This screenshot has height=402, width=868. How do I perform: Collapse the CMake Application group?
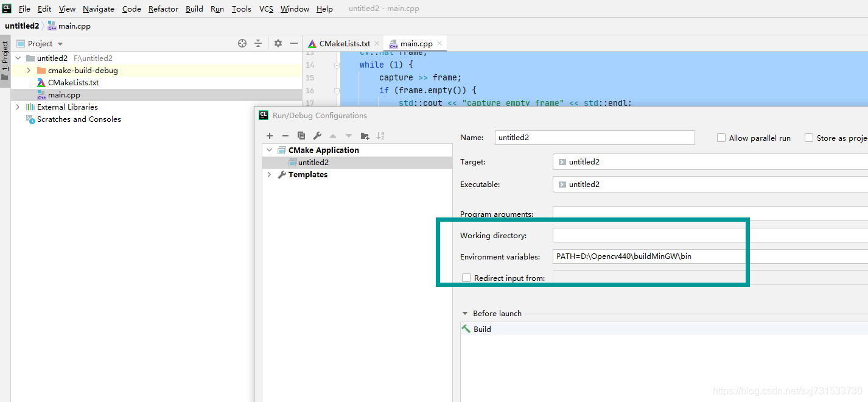pos(270,150)
